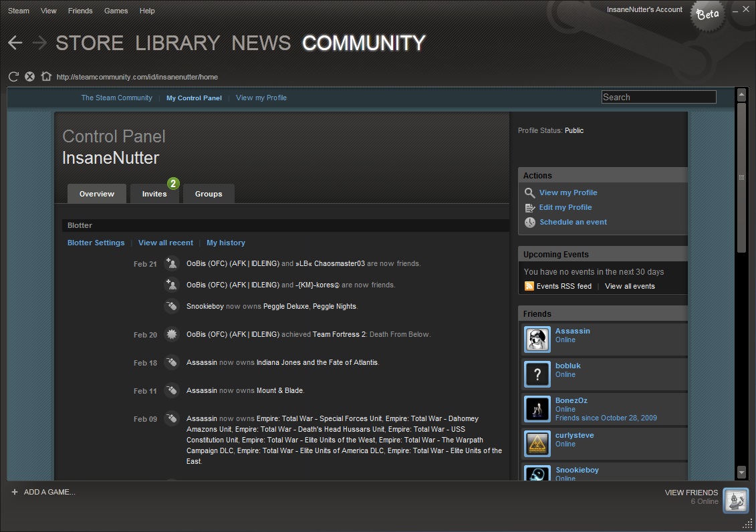Click the purchase icon on Snookieboy Peggle row
756x532 pixels.
pyautogui.click(x=171, y=306)
